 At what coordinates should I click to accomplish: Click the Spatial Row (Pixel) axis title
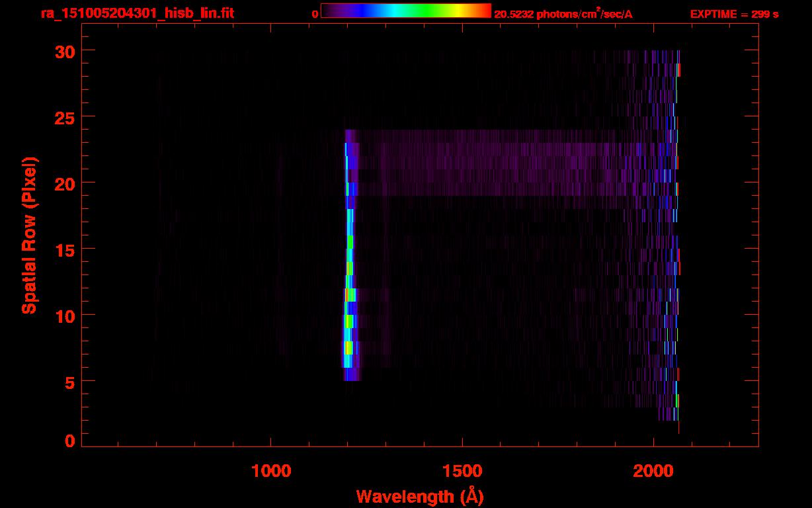[29, 235]
